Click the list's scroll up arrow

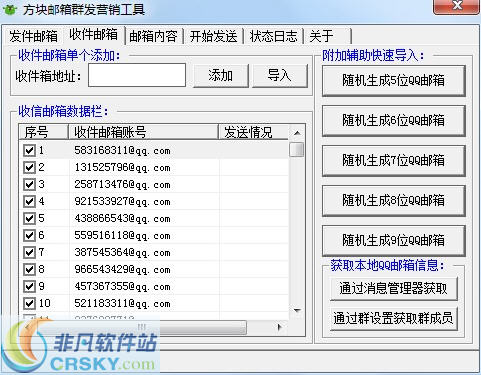click(x=297, y=133)
